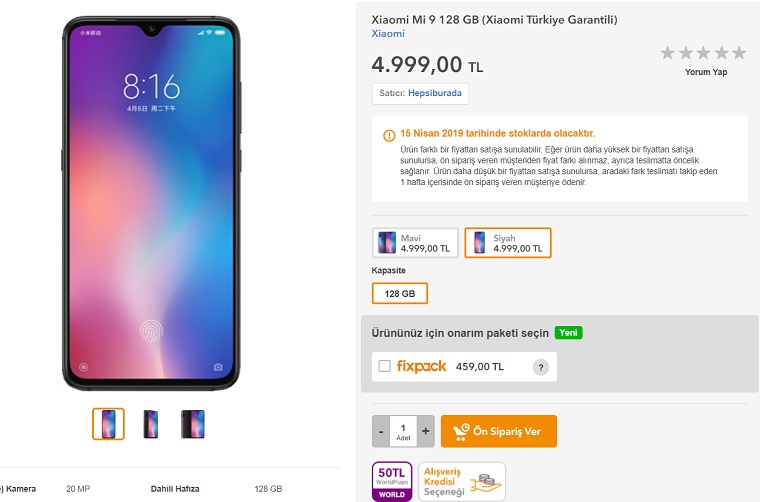Select the Mavi color option

pos(415,243)
